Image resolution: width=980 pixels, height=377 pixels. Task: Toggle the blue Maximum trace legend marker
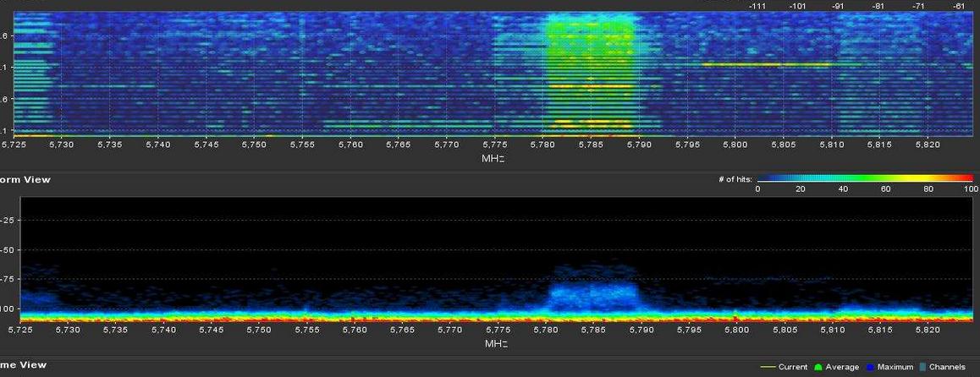(874, 367)
